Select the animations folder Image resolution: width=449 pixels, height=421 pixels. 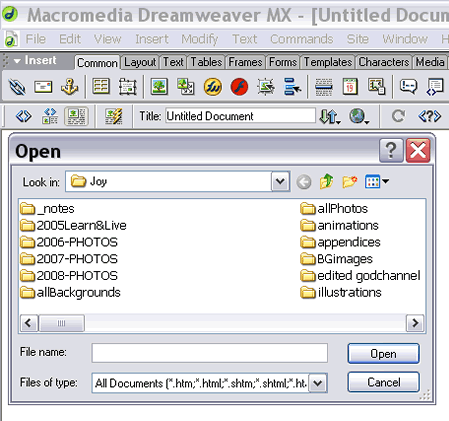pyautogui.click(x=339, y=226)
